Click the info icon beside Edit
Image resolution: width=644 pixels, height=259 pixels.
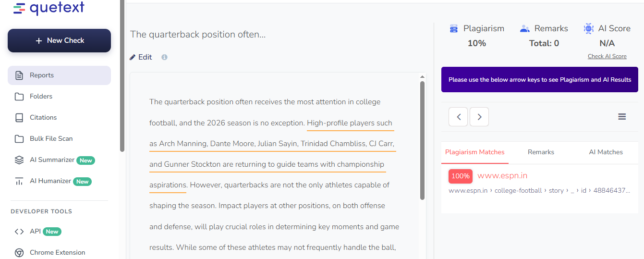click(x=164, y=57)
